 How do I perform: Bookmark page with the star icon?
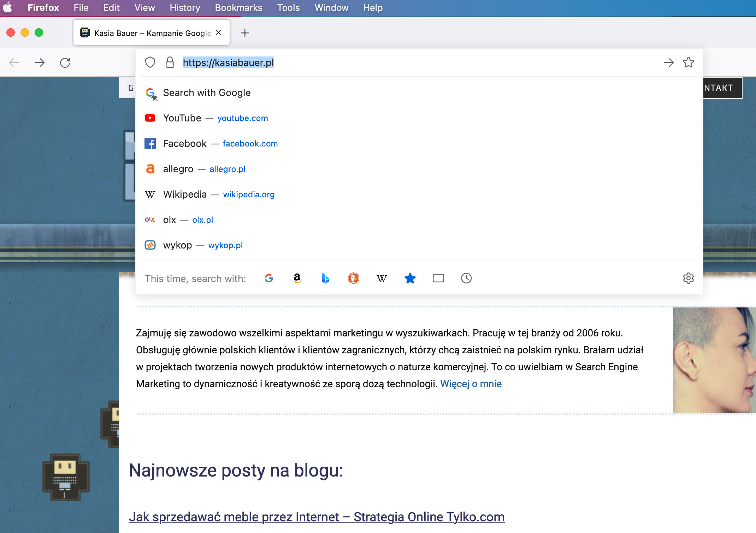[x=688, y=62]
